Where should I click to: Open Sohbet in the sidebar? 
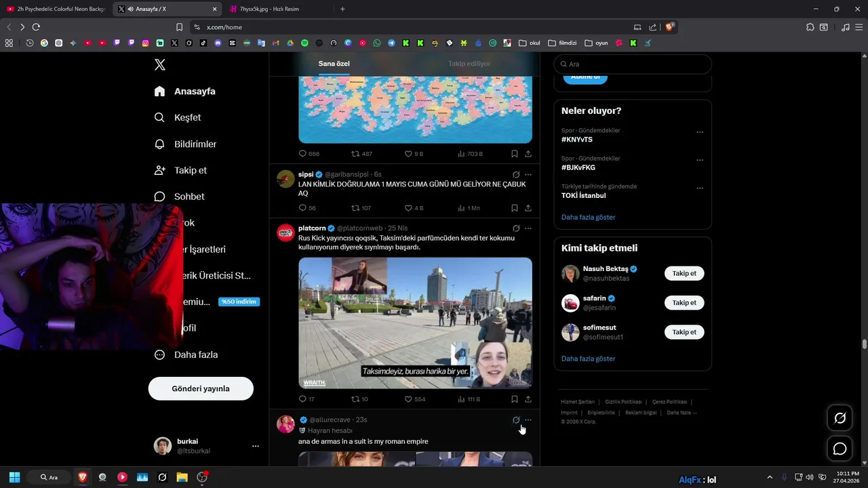click(179, 197)
